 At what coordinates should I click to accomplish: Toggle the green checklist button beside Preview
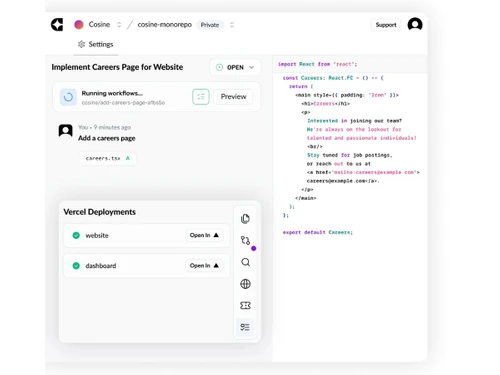coord(201,97)
